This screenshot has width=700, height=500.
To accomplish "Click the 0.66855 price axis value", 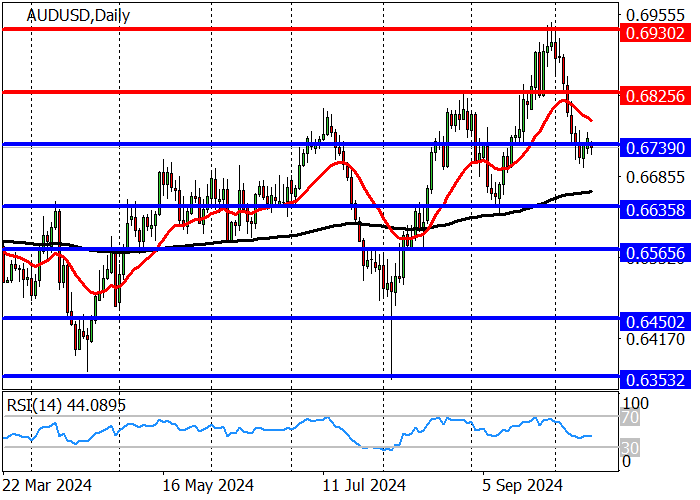I will point(655,177).
